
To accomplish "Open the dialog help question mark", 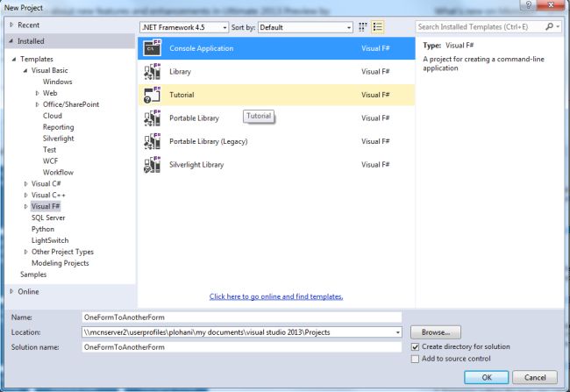I will click(529, 4).
